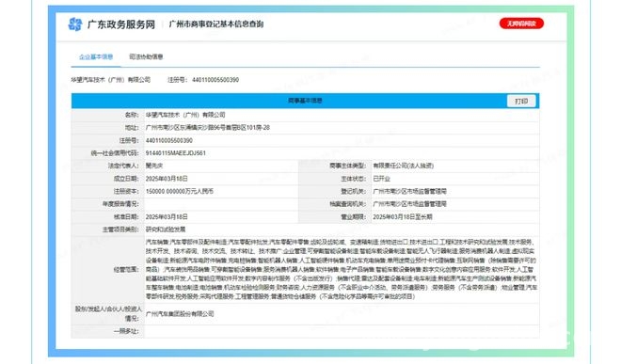
Task: Click the 营业期限 value 2025年03月18日至长期
Action: [x=403, y=217]
